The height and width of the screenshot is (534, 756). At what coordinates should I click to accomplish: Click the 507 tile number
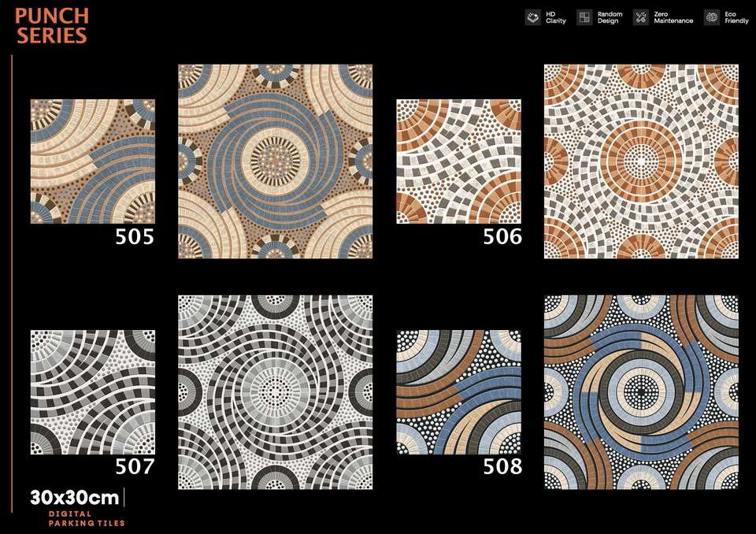point(135,466)
